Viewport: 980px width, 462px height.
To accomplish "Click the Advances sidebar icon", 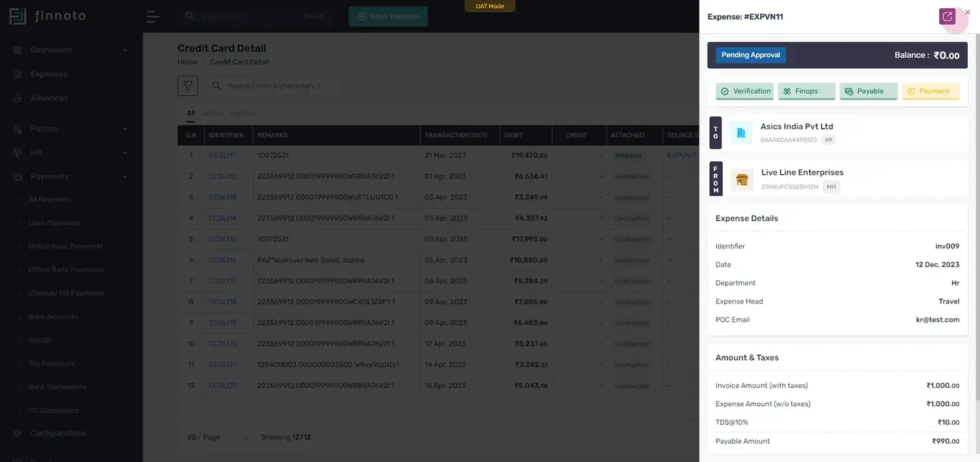I will coord(18,98).
